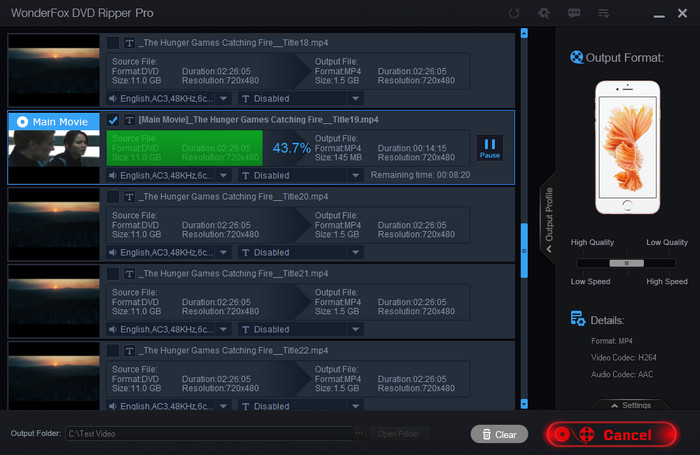Screen dimensions: 700x455
Task: Click the T rename icon for Title21.mp4
Action: [x=129, y=274]
